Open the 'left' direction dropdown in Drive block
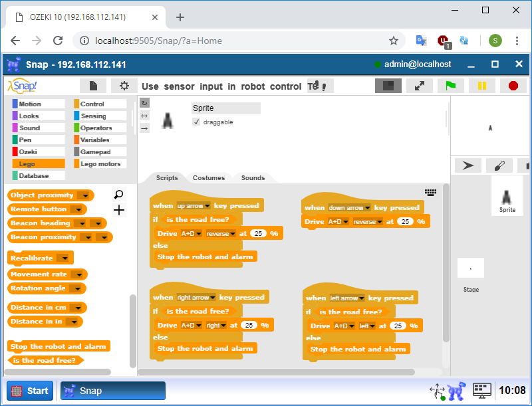Viewport: 532px width, 406px height. [x=367, y=326]
